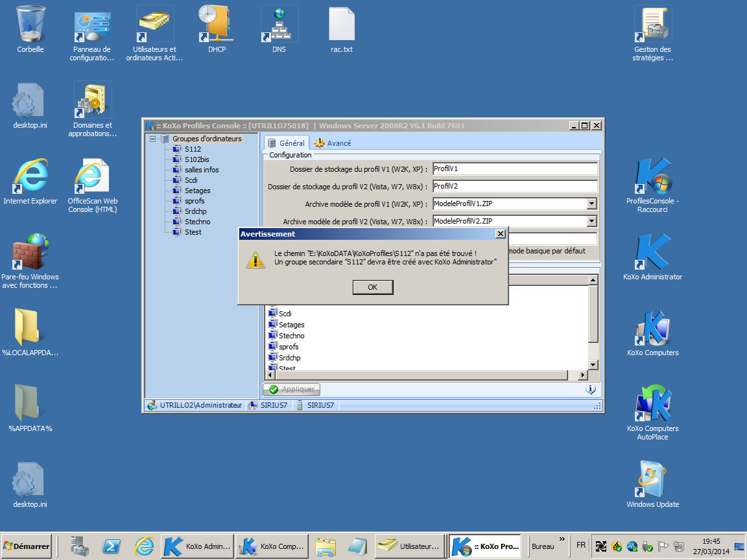The image size is (747, 560).
Task: Open the DNS desktop shortcut
Action: pos(279,29)
